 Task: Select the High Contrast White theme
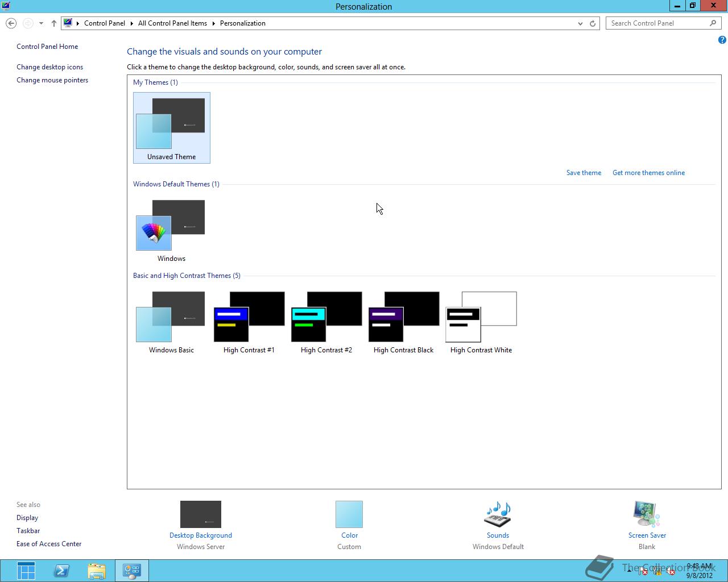[x=481, y=322]
